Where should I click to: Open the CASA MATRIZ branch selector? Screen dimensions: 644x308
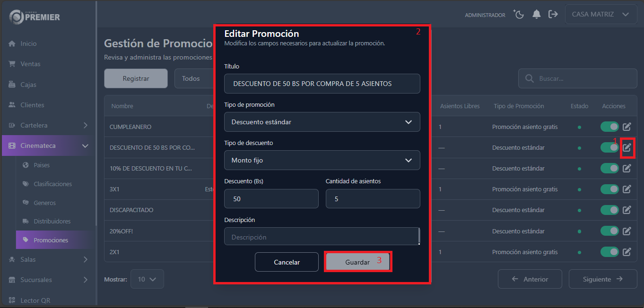point(600,14)
